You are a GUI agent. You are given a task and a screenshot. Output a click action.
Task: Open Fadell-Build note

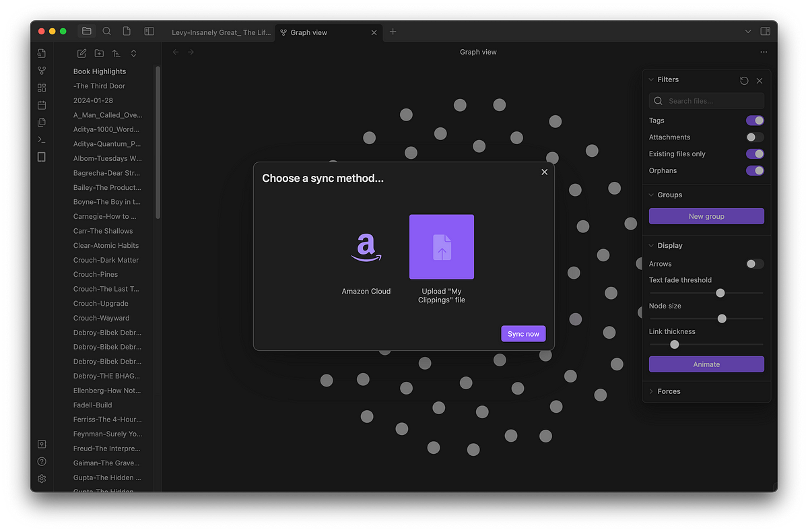[92, 405]
